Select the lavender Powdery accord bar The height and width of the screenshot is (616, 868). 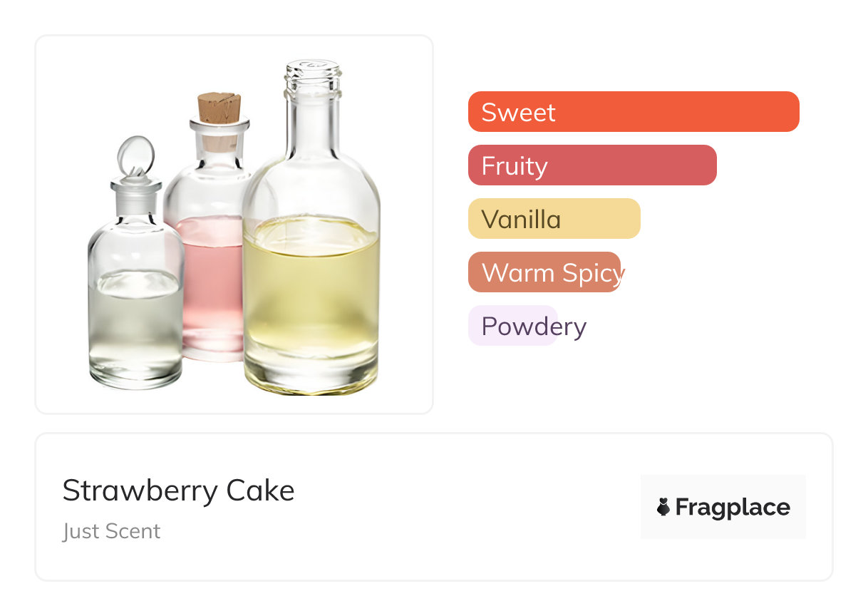[512, 326]
